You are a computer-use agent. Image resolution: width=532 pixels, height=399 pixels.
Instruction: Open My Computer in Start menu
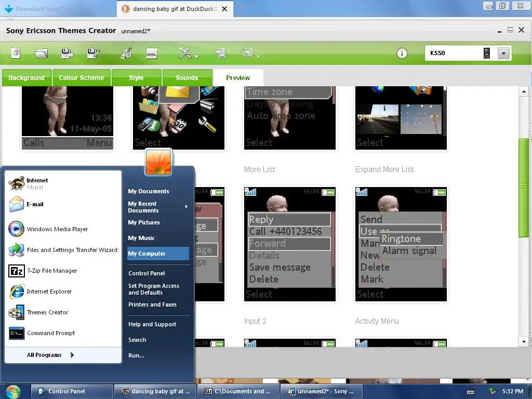point(158,254)
